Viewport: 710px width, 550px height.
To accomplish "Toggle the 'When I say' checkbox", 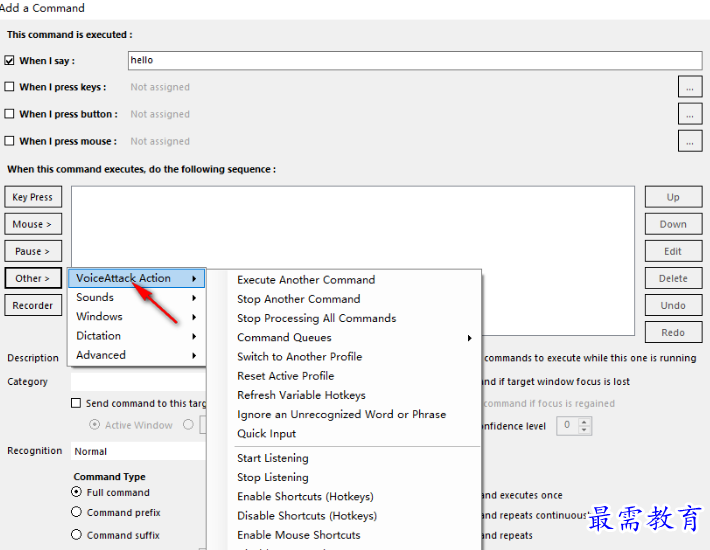I will [x=9, y=60].
